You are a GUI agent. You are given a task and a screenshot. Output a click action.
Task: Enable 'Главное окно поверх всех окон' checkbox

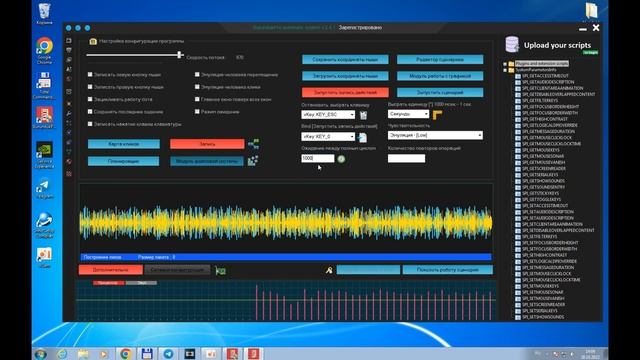[197, 99]
